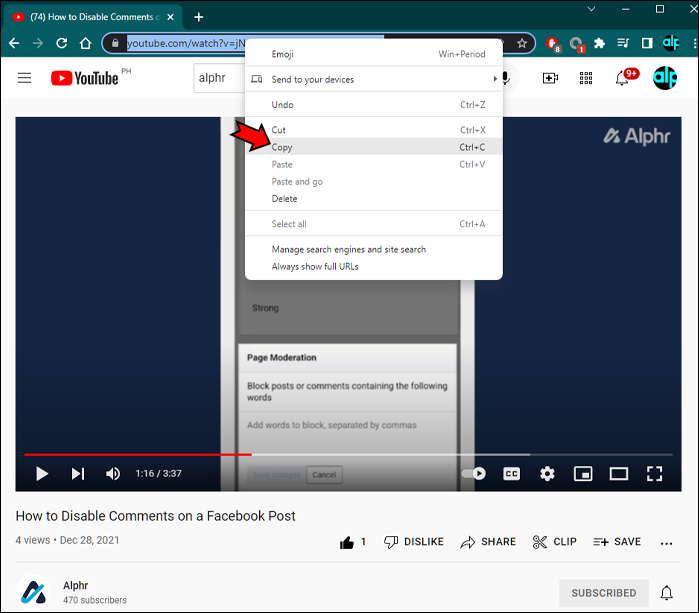Toggle closed captions CC button
The height and width of the screenshot is (613, 699).
tap(511, 473)
